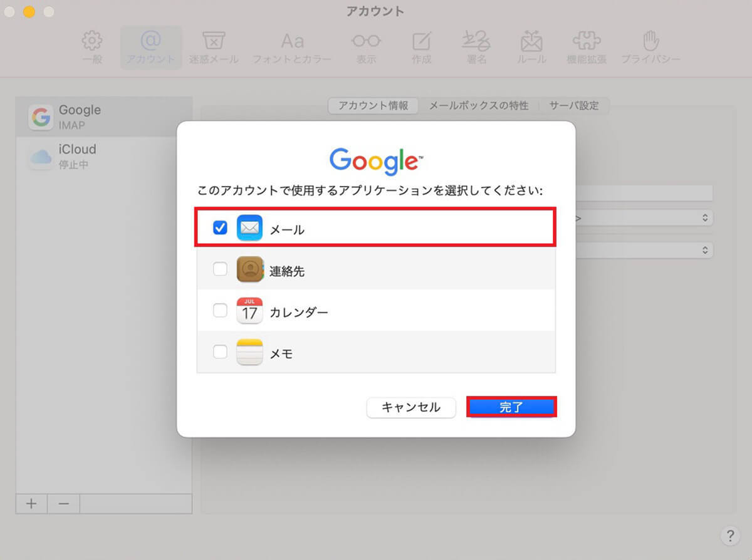The image size is (752, 560).
Task: Click the Google G icon in sidebar
Action: (40, 117)
